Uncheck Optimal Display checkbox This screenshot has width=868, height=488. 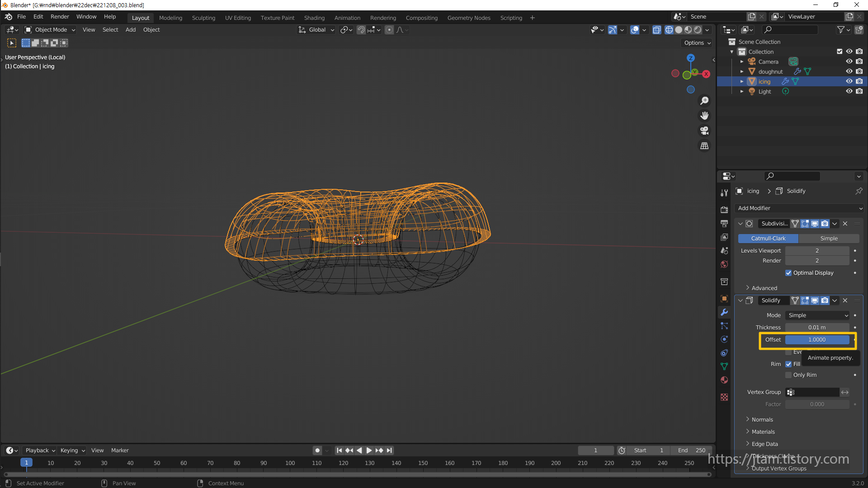click(788, 273)
